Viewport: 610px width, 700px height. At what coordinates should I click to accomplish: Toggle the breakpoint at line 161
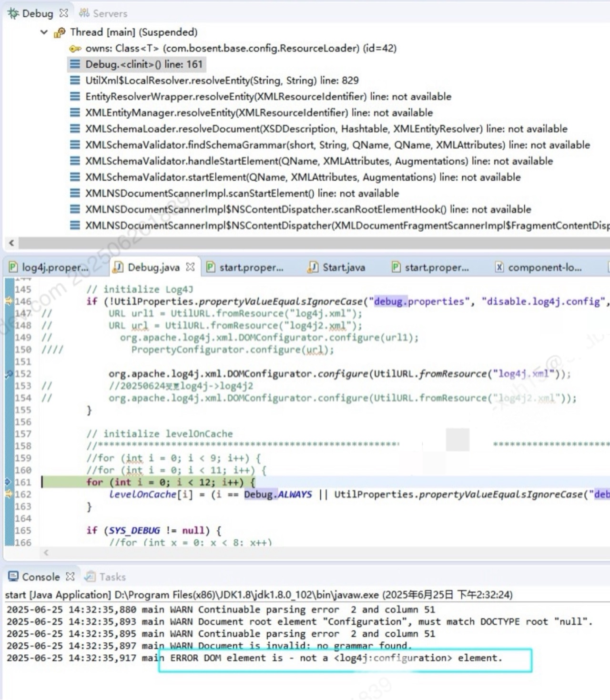point(9,482)
